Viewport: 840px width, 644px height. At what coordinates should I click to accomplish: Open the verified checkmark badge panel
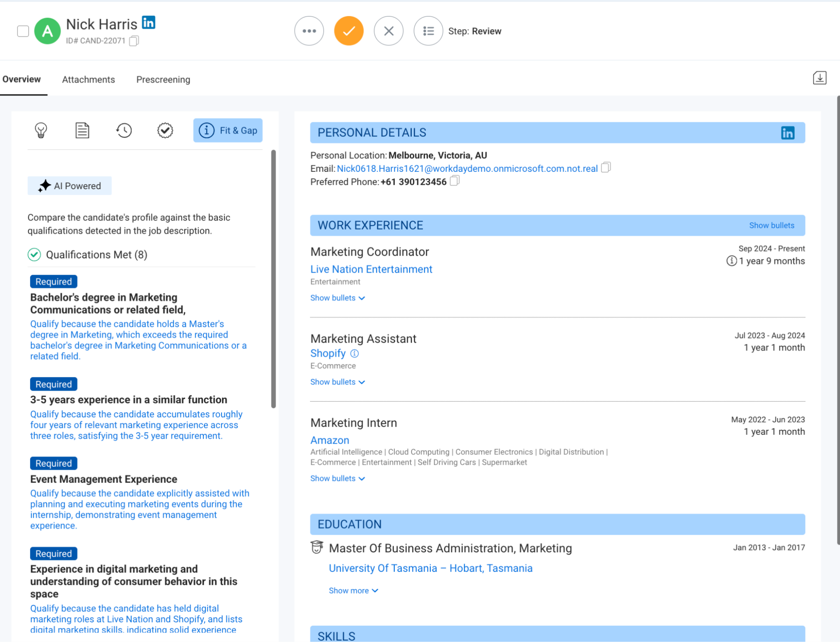[165, 130]
